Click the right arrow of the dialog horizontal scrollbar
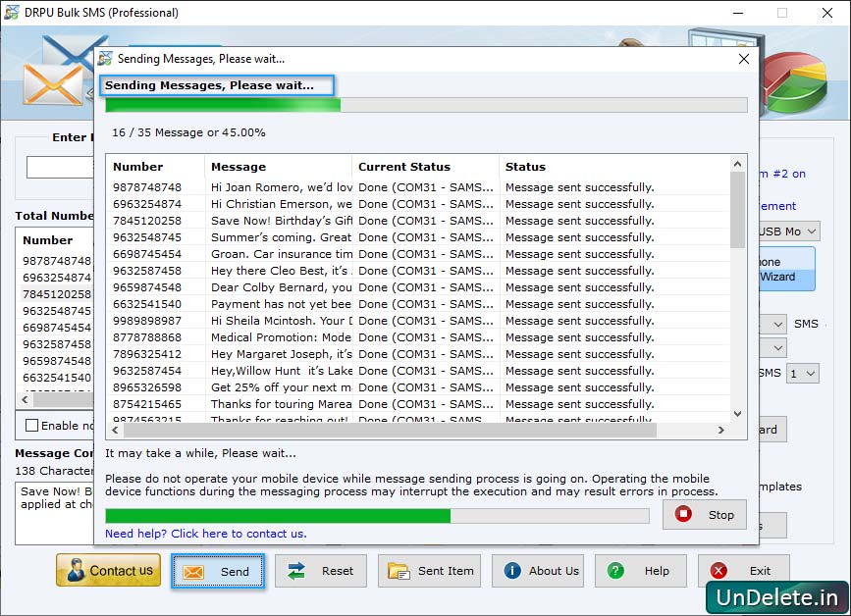 pos(721,430)
